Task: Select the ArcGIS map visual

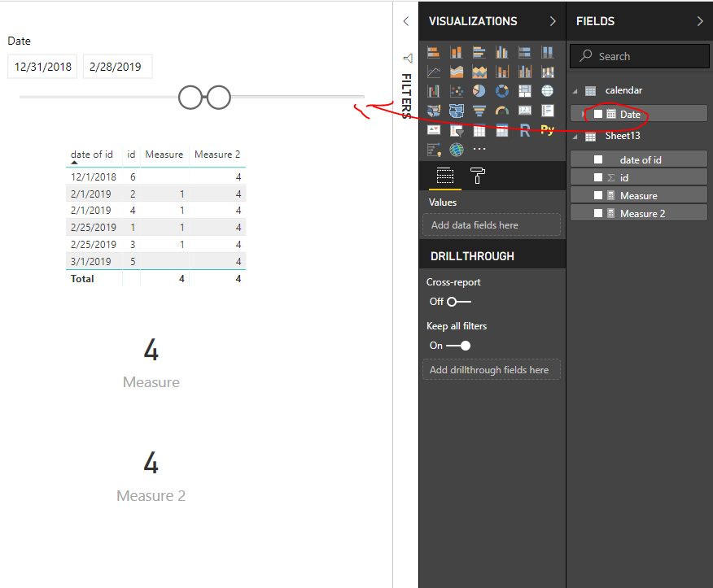Action: tap(456, 150)
